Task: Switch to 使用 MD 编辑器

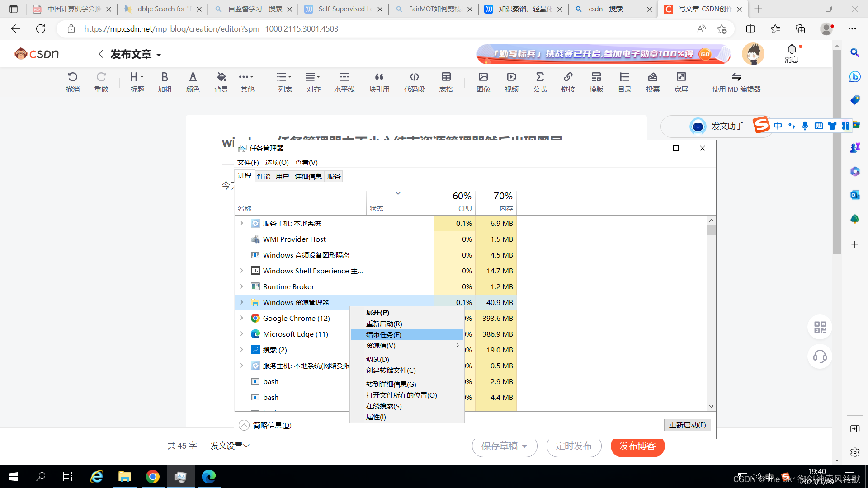Action: coord(736,82)
